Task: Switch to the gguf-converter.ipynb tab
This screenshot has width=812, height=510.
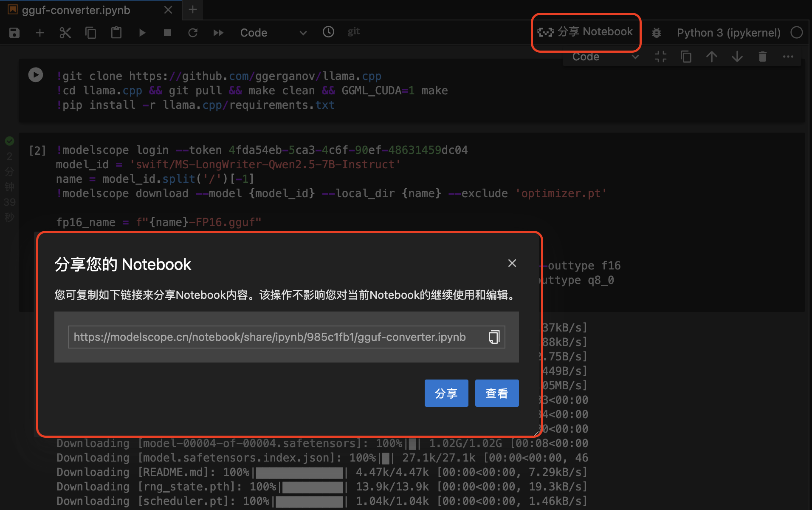Action: [76, 10]
